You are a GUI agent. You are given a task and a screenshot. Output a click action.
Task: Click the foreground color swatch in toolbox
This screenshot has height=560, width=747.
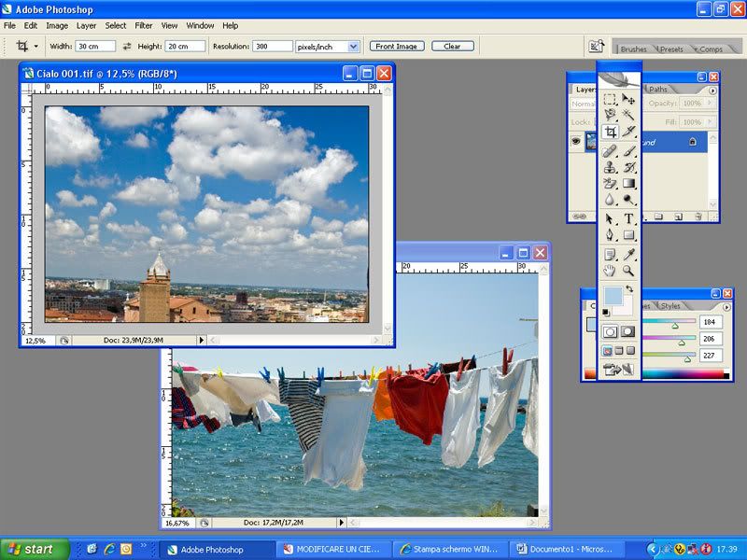(x=613, y=296)
